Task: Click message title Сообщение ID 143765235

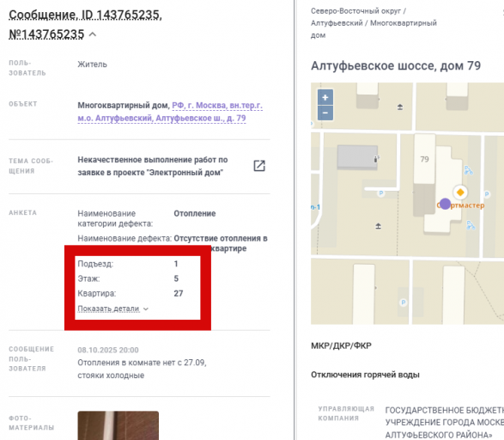Action: 85,24
